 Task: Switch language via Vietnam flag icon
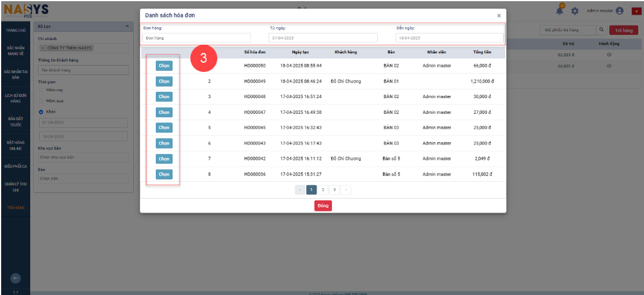[635, 11]
